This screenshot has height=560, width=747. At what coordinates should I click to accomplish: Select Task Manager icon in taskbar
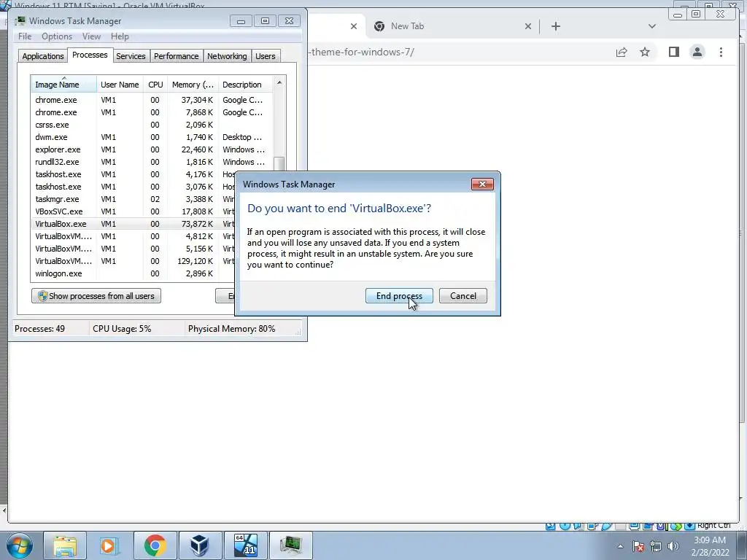pyautogui.click(x=290, y=545)
